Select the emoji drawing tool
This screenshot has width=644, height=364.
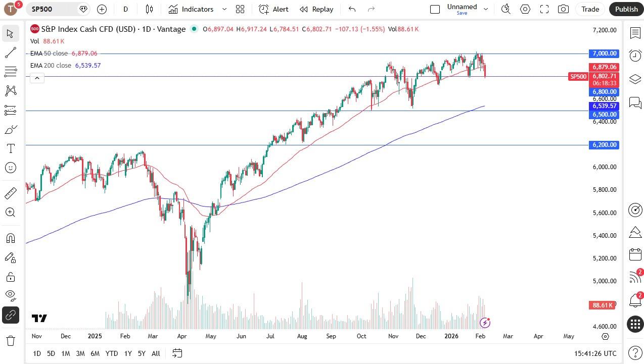10,168
